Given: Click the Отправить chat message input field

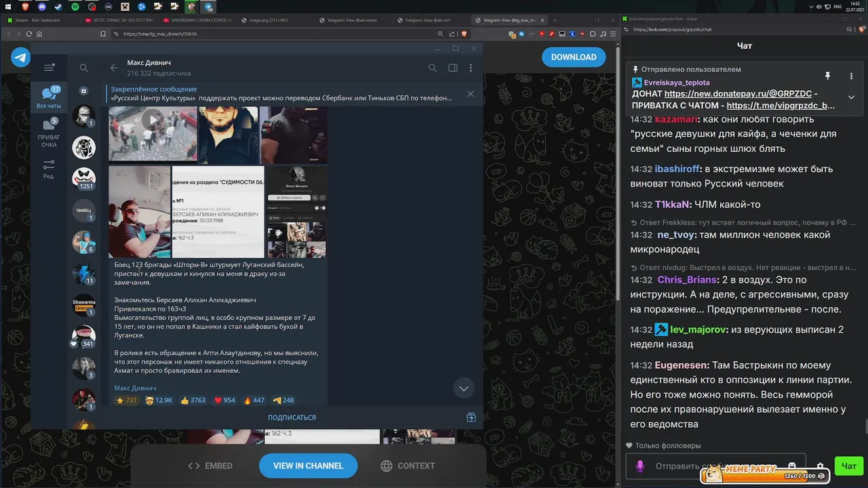Looking at the screenshot, I should [715, 466].
